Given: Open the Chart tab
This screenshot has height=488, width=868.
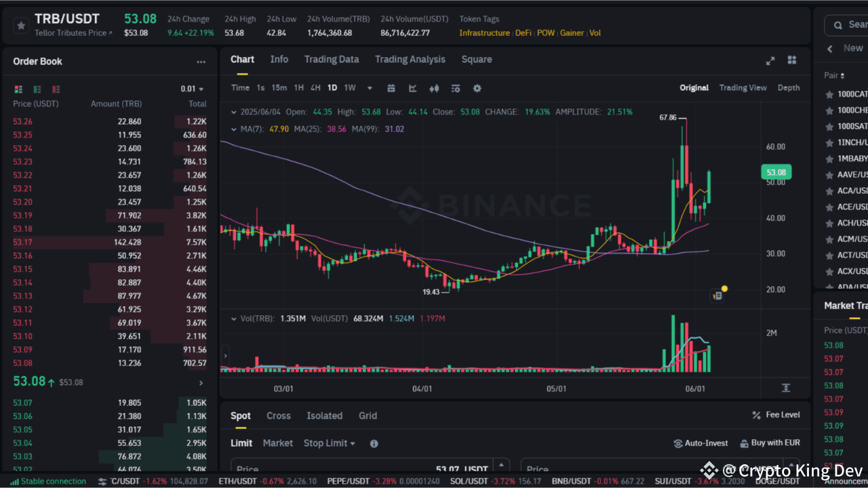Looking at the screenshot, I should [x=242, y=60].
